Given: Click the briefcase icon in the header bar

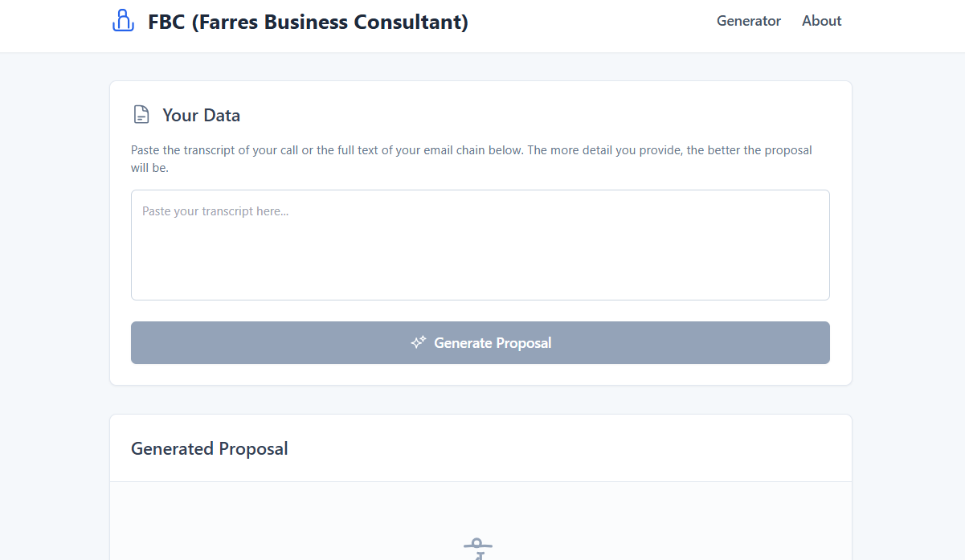Looking at the screenshot, I should click(x=122, y=20).
